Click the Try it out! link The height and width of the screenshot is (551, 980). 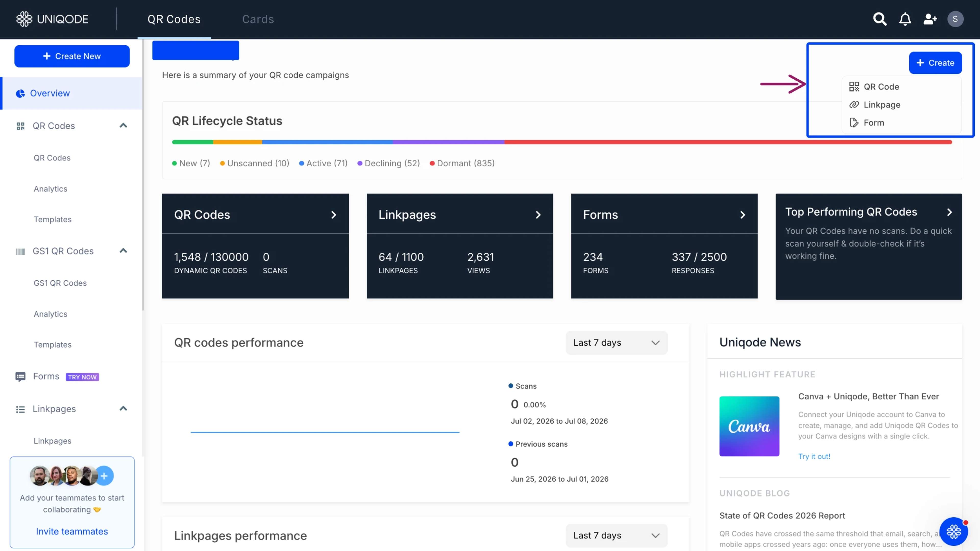click(x=814, y=456)
